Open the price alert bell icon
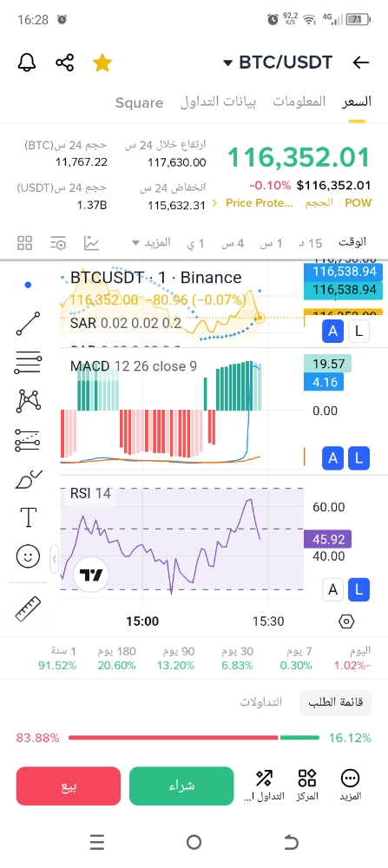The height and width of the screenshot is (868, 388). coord(27,62)
